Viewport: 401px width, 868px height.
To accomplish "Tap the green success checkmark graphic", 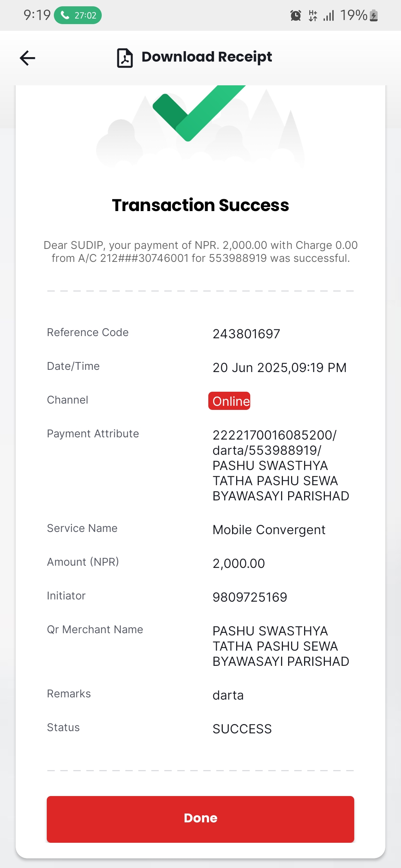I will (199, 113).
